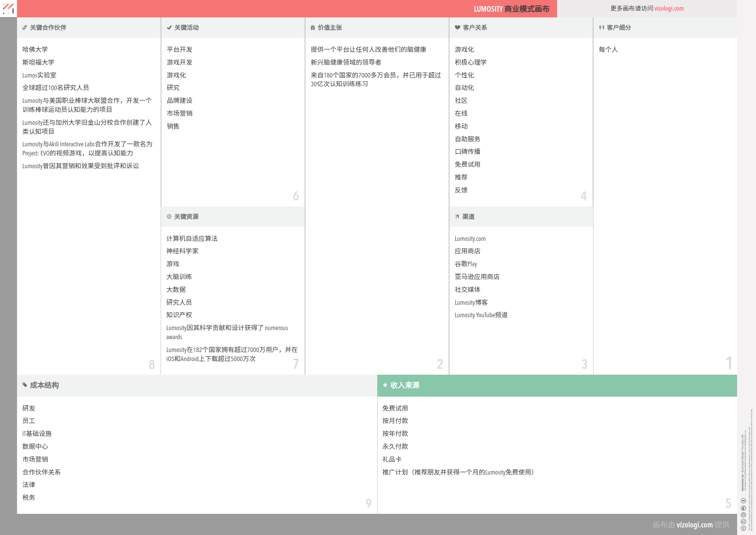The height and width of the screenshot is (535, 756).
Task: Click the star icon beside 收入来源
Action: tap(385, 385)
